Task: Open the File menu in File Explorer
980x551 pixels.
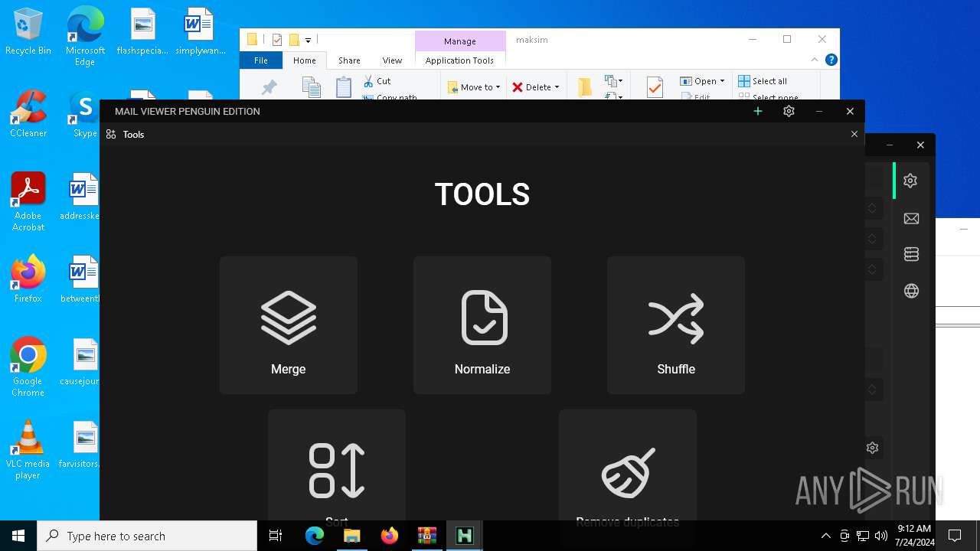Action: pos(261,60)
